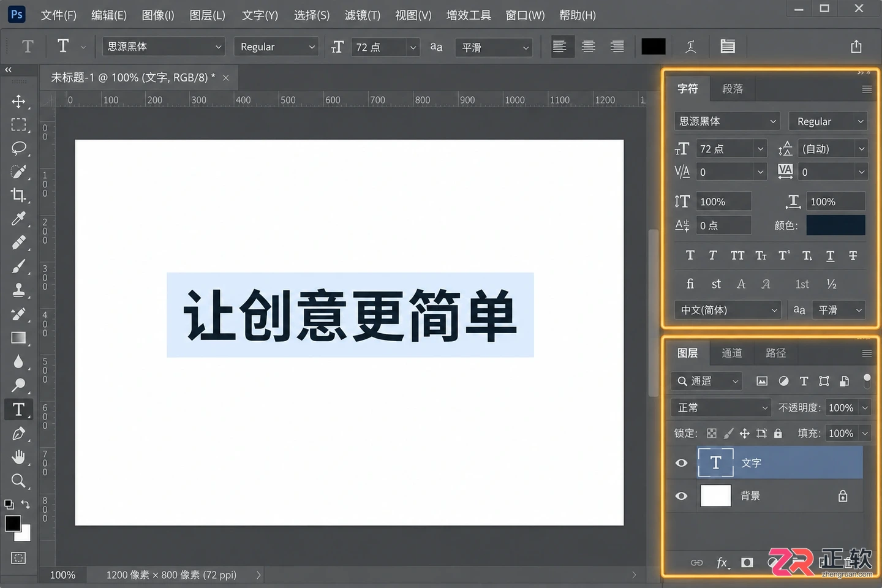Toggle lock all layer button
This screenshot has height=588, width=882.
(778, 434)
